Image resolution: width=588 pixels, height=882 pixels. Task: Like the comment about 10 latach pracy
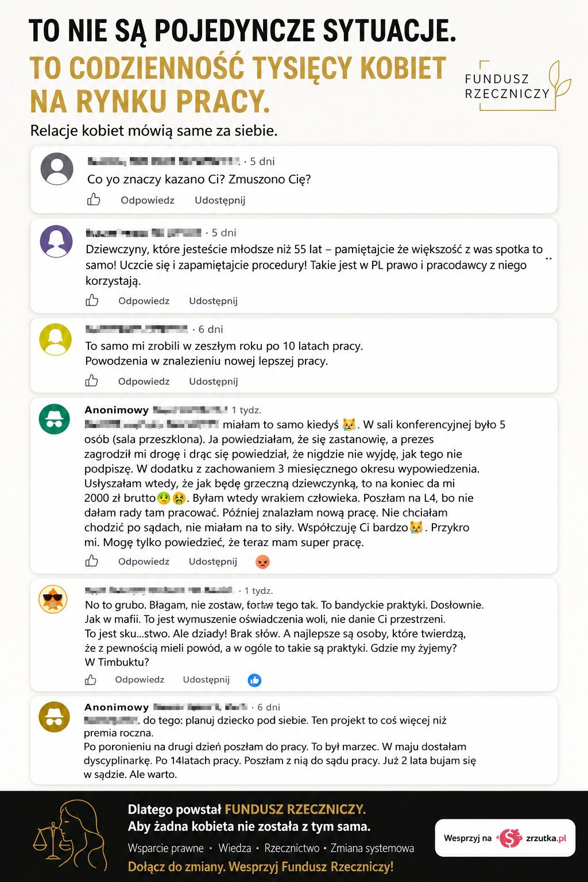pyautogui.click(x=92, y=381)
